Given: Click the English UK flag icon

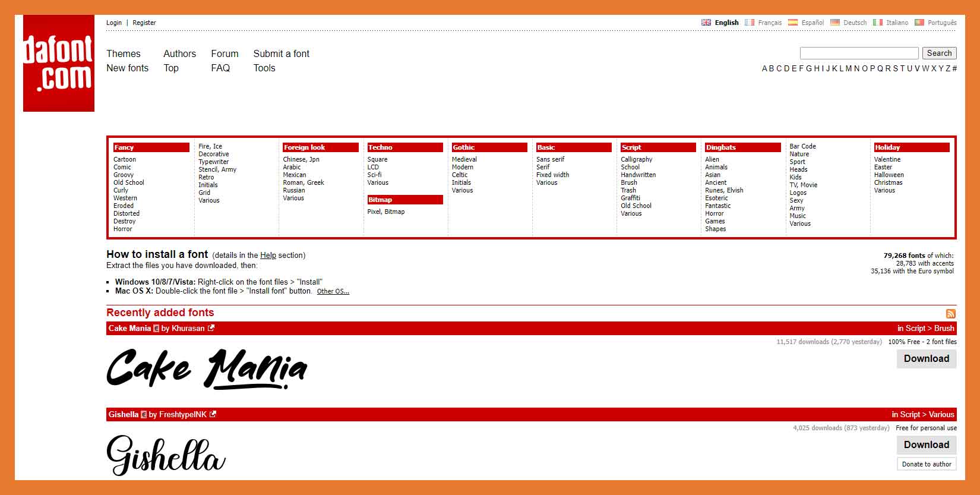Looking at the screenshot, I should click(706, 23).
